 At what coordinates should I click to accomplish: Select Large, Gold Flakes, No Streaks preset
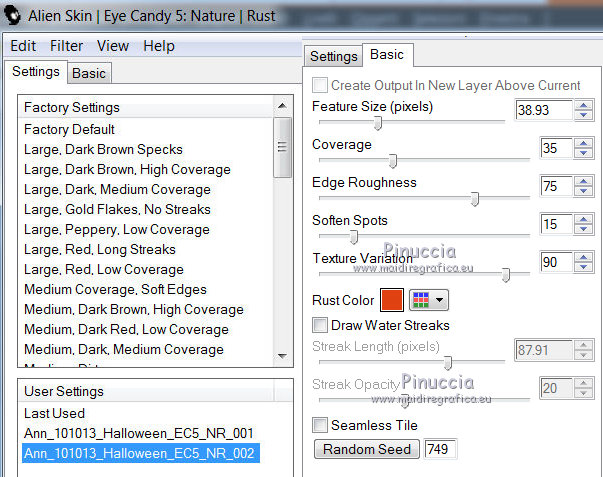pyautogui.click(x=117, y=209)
